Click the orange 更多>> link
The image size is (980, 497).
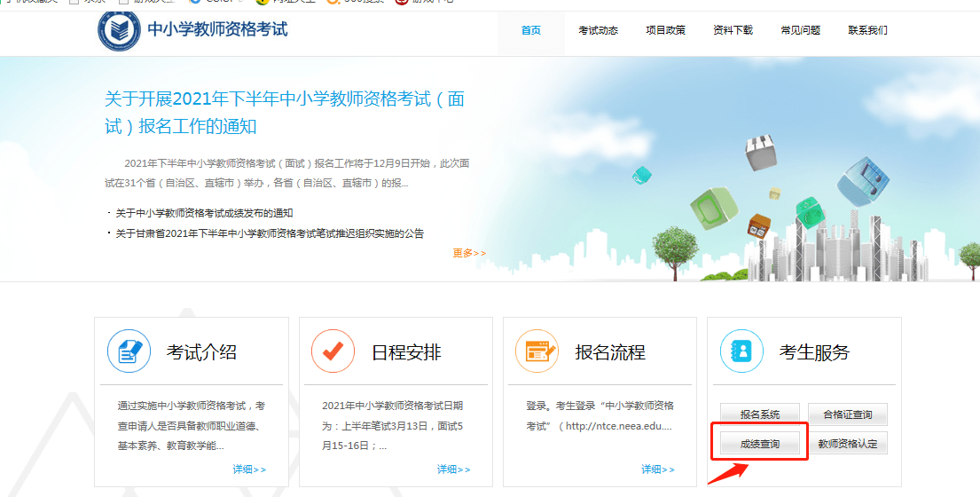tap(469, 253)
